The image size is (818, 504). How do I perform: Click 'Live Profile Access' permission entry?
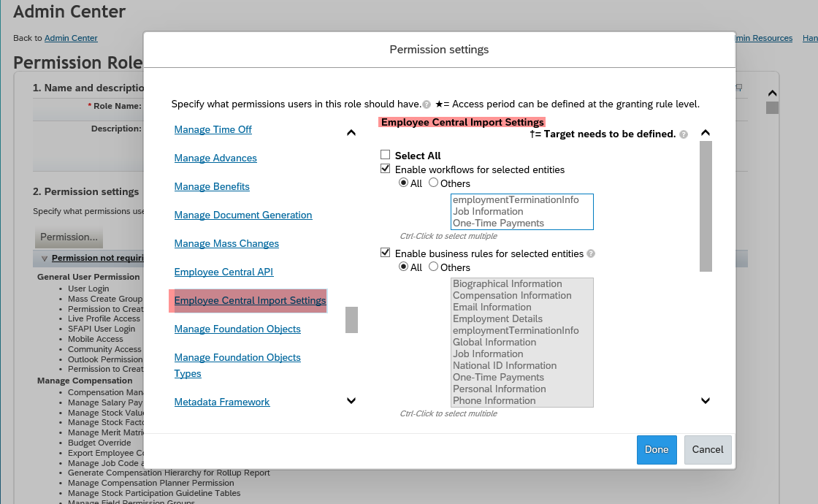click(x=104, y=318)
